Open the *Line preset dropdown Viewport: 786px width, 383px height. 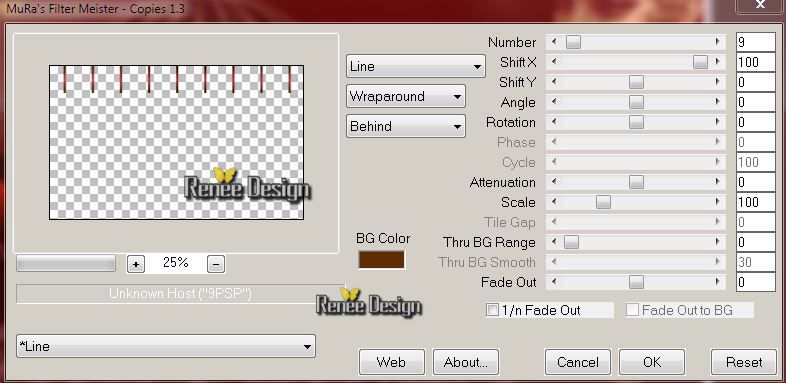pos(166,346)
